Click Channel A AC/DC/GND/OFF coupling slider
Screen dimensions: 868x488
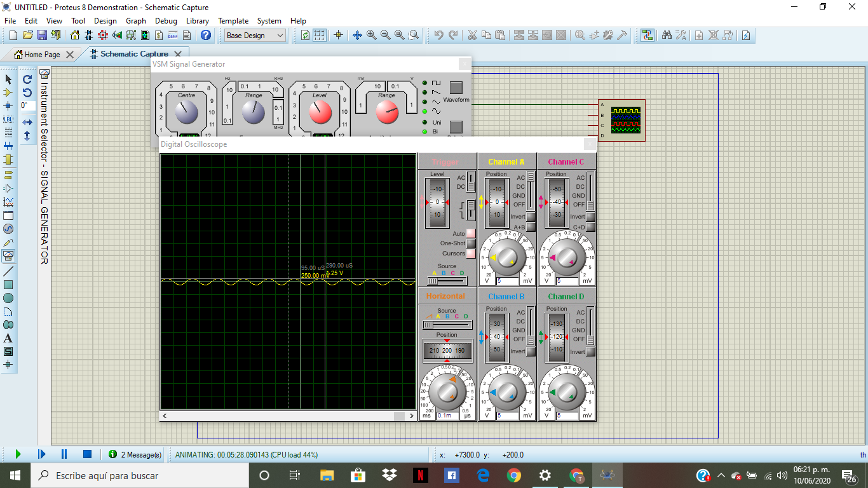point(531,192)
